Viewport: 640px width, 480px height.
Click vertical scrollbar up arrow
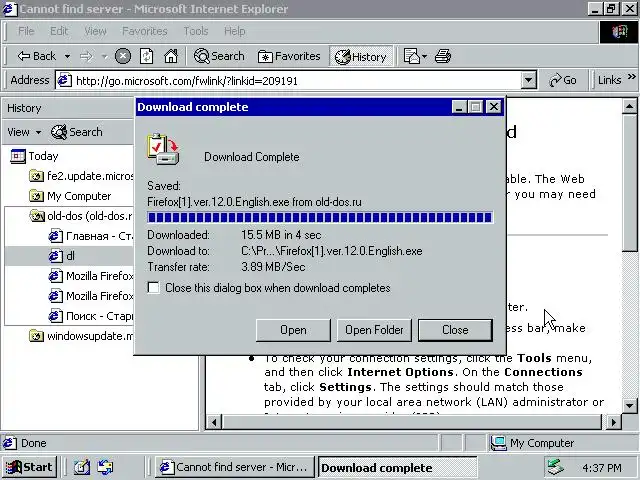629,107
